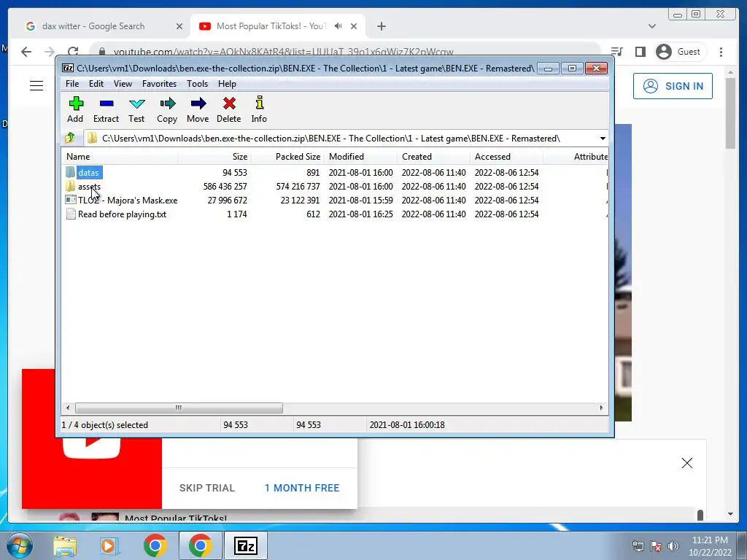Sort file list by Name column
Viewport: 747px width, 560px height.
pyautogui.click(x=120, y=157)
